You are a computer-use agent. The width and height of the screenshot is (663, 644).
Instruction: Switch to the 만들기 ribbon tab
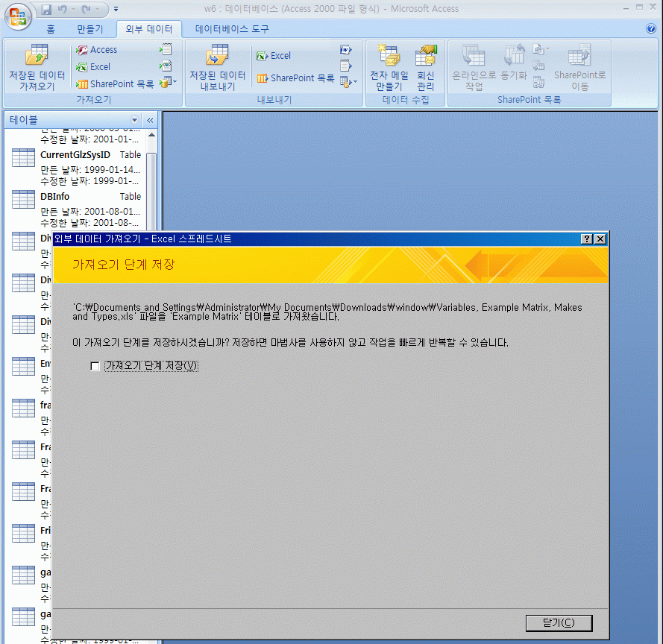[89, 29]
